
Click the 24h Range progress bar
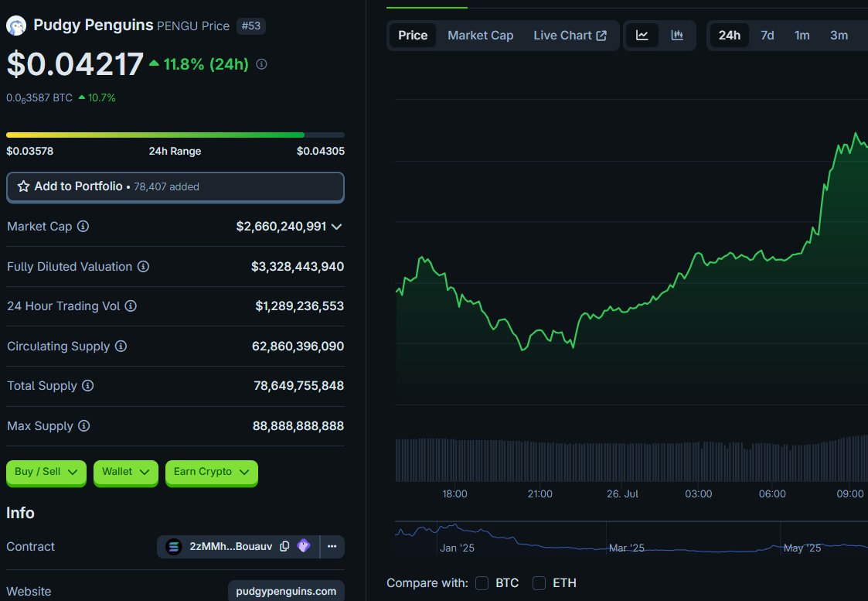tap(175, 135)
